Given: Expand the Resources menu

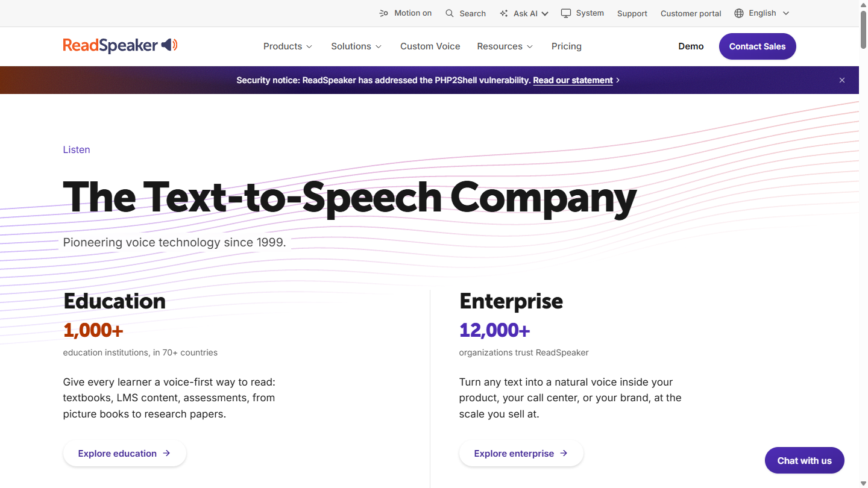Looking at the screenshot, I should [505, 46].
